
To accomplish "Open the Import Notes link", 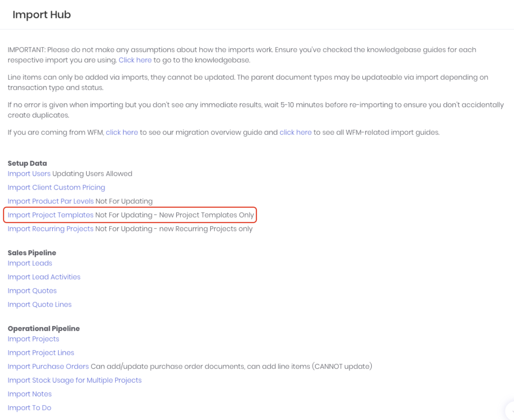I will click(30, 394).
